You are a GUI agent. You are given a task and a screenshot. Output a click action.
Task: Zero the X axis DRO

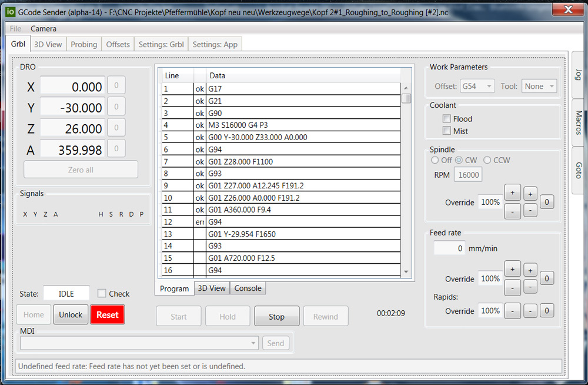[116, 86]
